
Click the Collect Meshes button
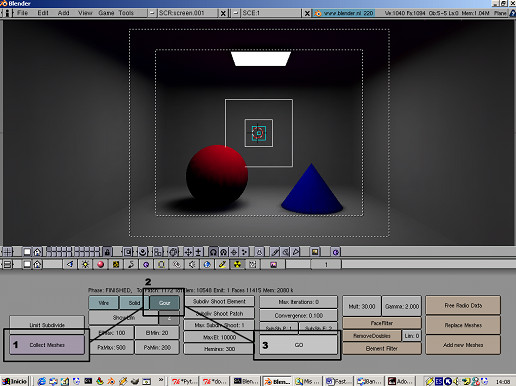(47, 345)
